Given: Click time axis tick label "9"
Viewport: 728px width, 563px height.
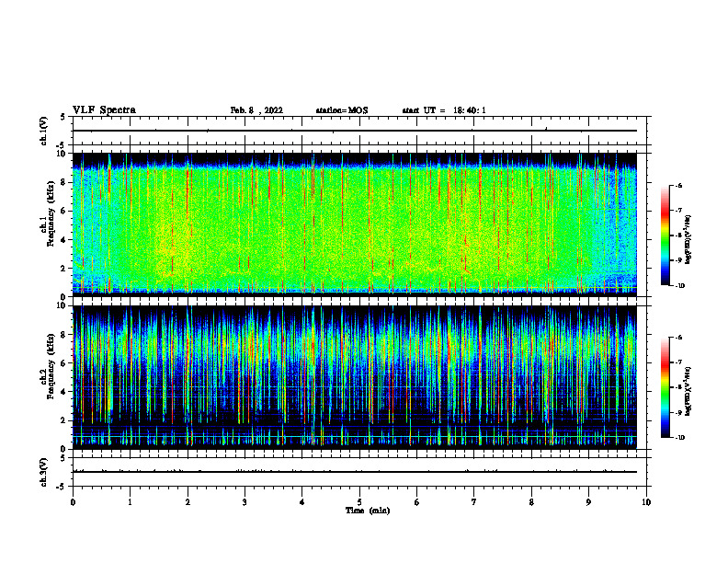Looking at the screenshot, I should pyautogui.click(x=588, y=502).
